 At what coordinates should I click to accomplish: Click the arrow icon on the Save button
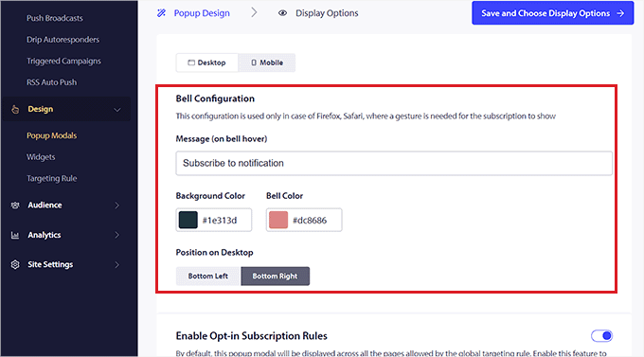pyautogui.click(x=620, y=13)
